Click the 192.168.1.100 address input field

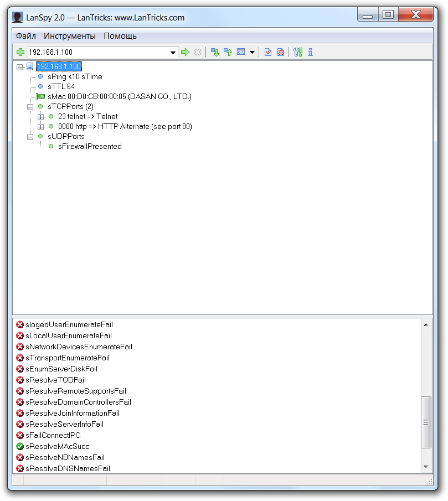click(x=98, y=52)
